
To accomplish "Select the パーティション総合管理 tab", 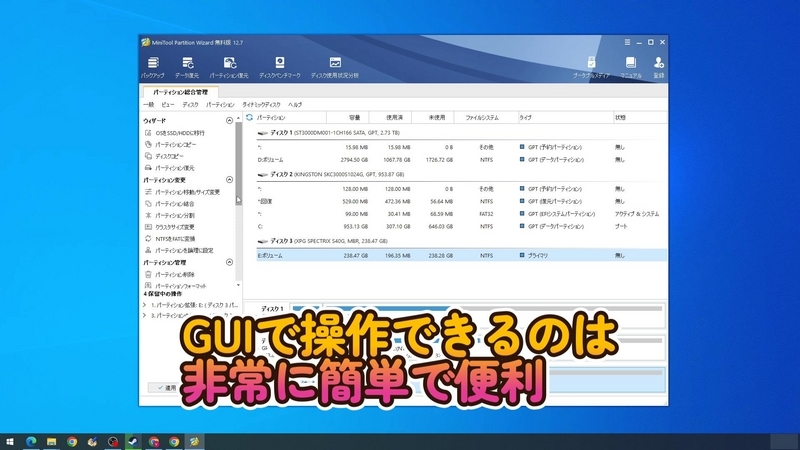I will click(x=181, y=92).
